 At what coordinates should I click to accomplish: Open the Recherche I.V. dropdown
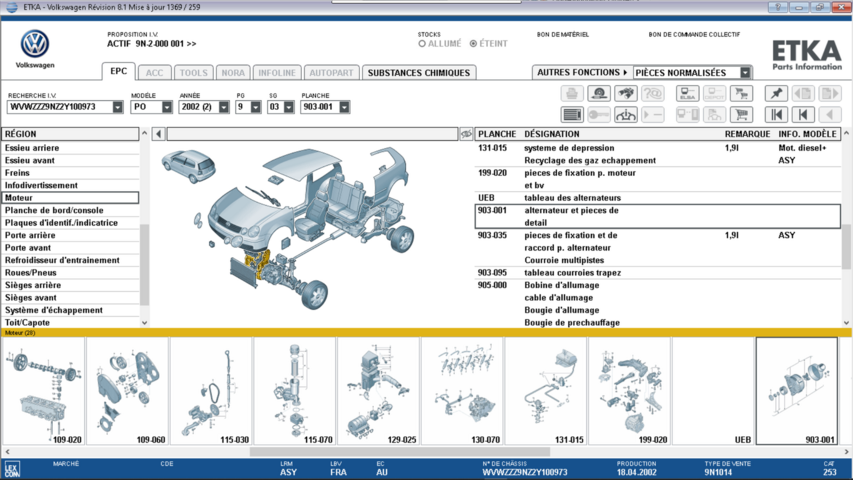coord(118,107)
